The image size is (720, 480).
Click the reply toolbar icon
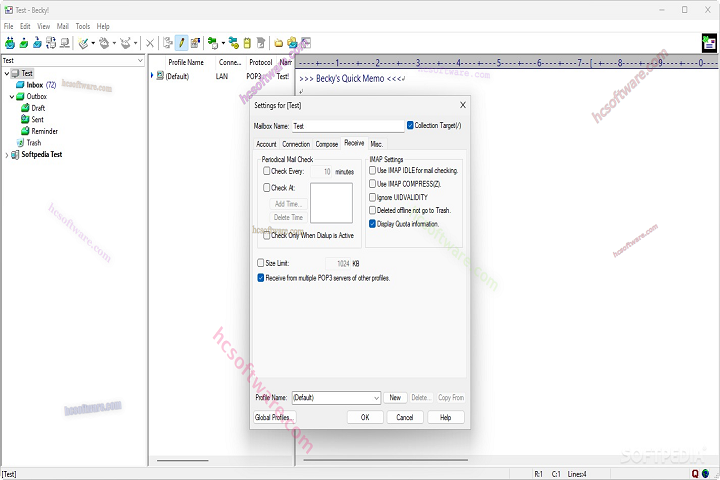click(x=104, y=43)
